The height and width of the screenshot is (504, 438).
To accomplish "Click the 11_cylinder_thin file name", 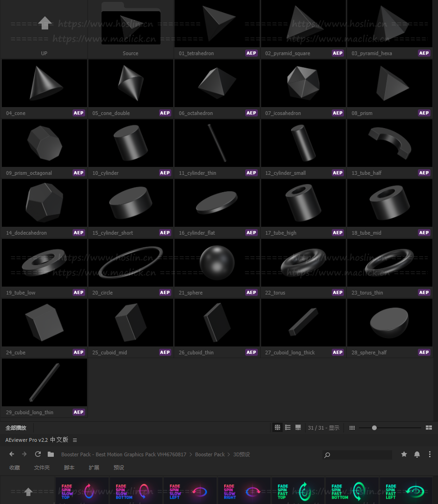I will click(197, 173).
